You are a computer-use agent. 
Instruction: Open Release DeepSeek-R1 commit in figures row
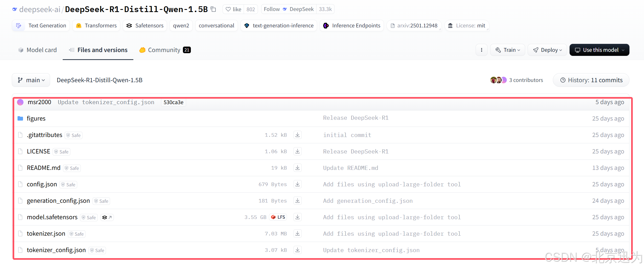click(356, 118)
